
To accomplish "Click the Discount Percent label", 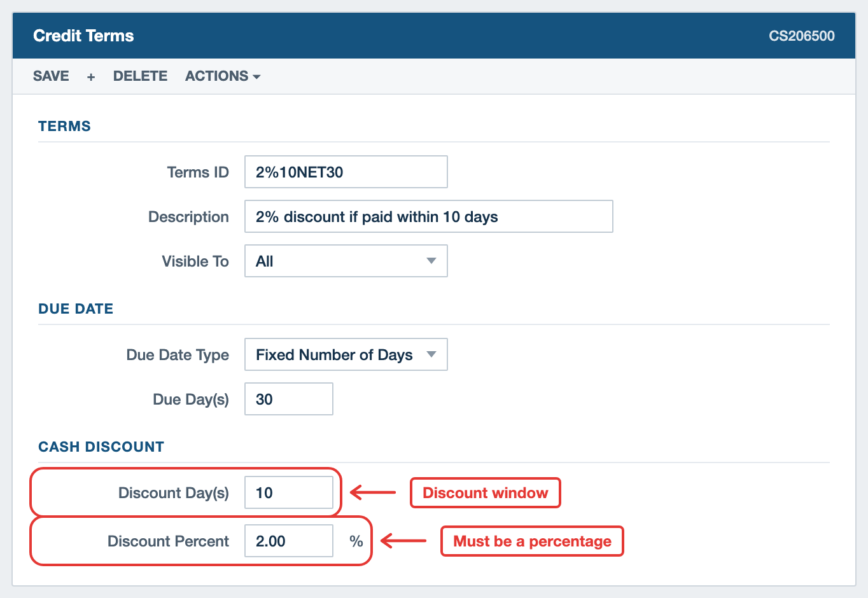I will (x=168, y=541).
